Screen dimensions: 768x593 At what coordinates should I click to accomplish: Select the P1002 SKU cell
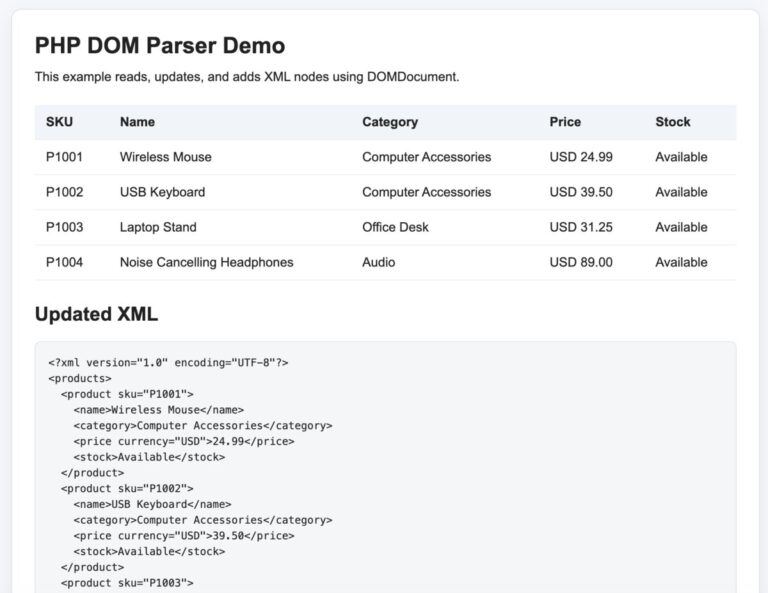[64, 192]
